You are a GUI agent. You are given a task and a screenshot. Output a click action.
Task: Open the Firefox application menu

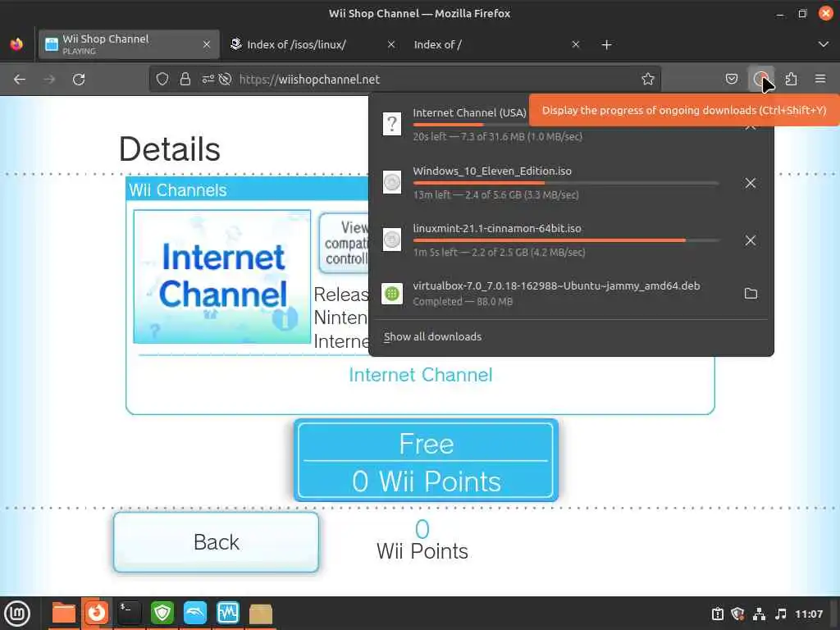[x=820, y=80]
